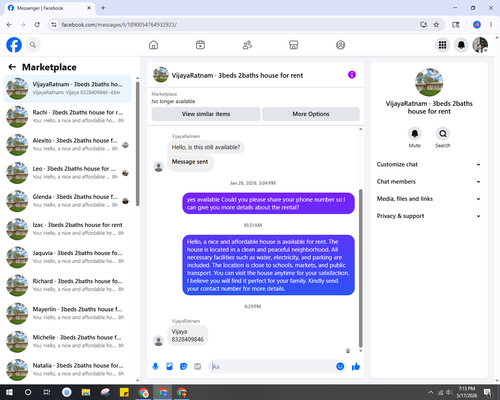Open the Reels video icon in navigation
The image size is (500, 400).
coord(200,45)
